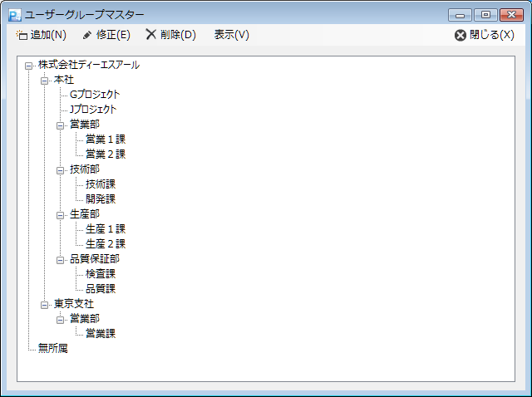Select the 営業課 item
This screenshot has height=397, width=532.
[101, 334]
